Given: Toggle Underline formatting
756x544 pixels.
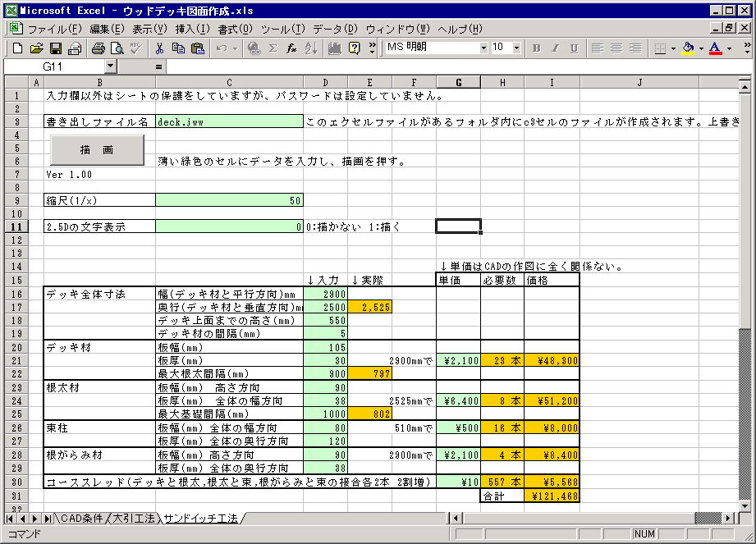Looking at the screenshot, I should tap(574, 48).
